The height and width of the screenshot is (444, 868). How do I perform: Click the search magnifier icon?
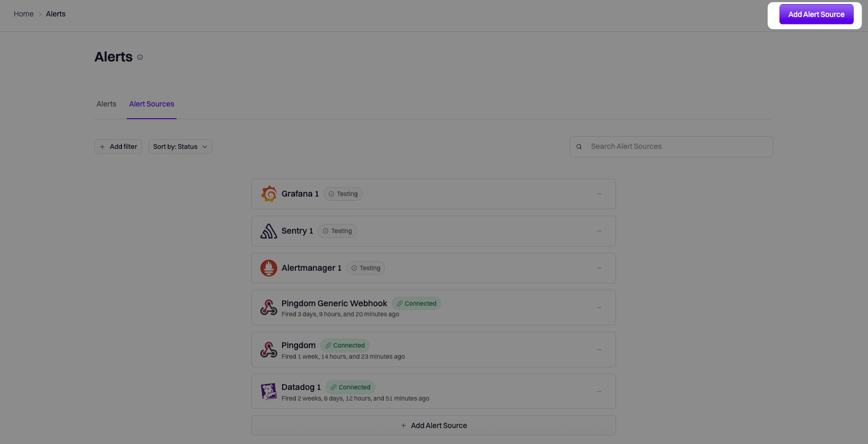(x=579, y=147)
